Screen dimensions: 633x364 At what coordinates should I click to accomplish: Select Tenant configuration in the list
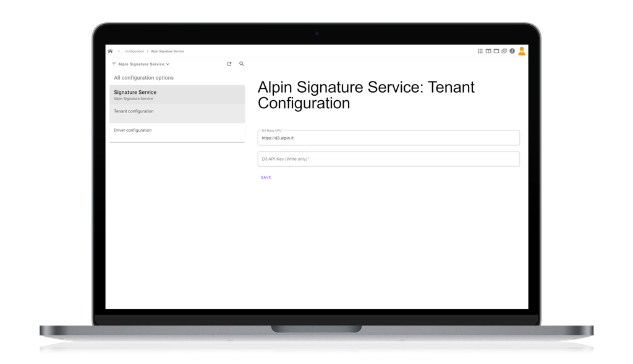177,113
